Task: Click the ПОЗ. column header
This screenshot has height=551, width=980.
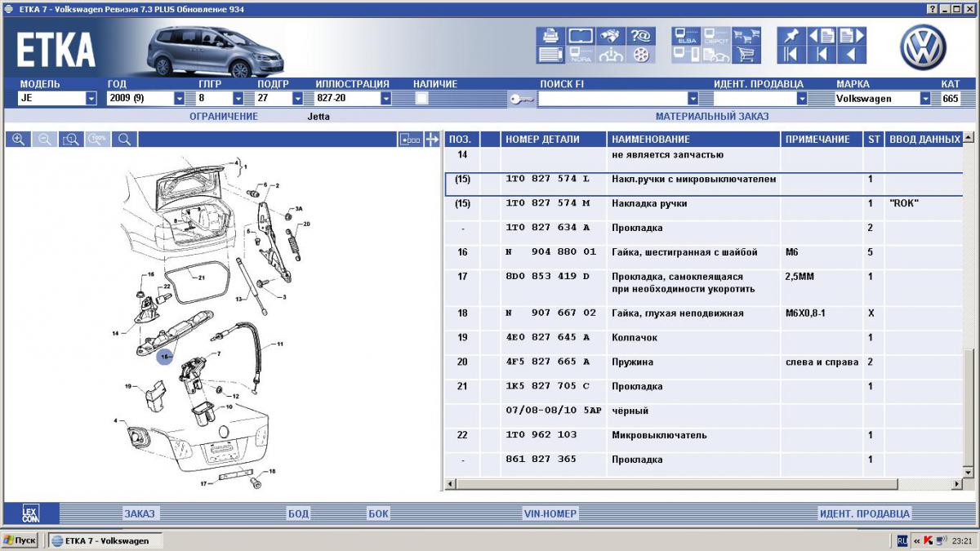Action: click(462, 140)
